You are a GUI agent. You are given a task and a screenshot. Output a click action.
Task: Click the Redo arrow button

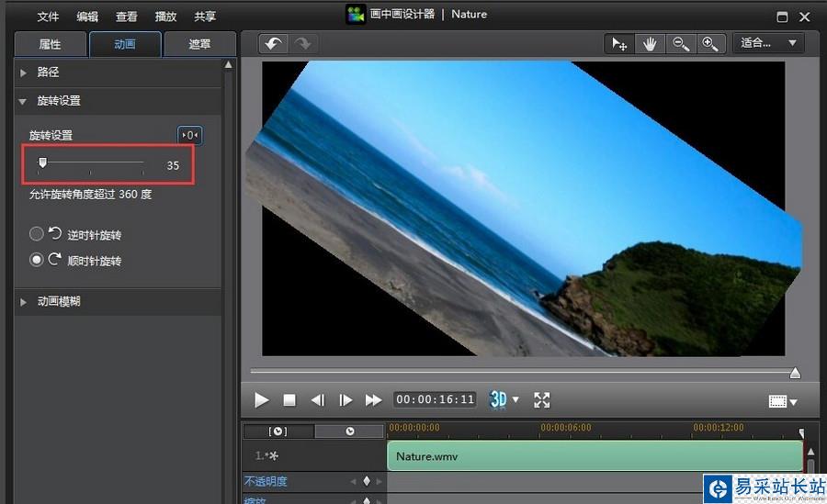(x=303, y=44)
